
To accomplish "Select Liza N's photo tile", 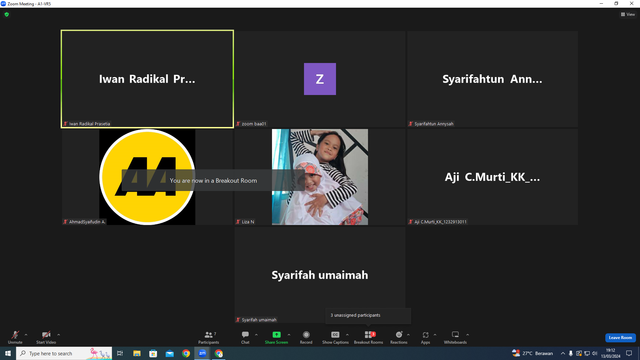I will coord(320,177).
